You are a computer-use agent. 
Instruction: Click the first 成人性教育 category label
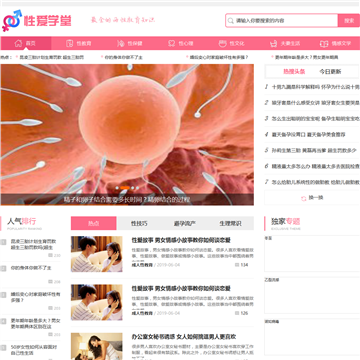142,265
